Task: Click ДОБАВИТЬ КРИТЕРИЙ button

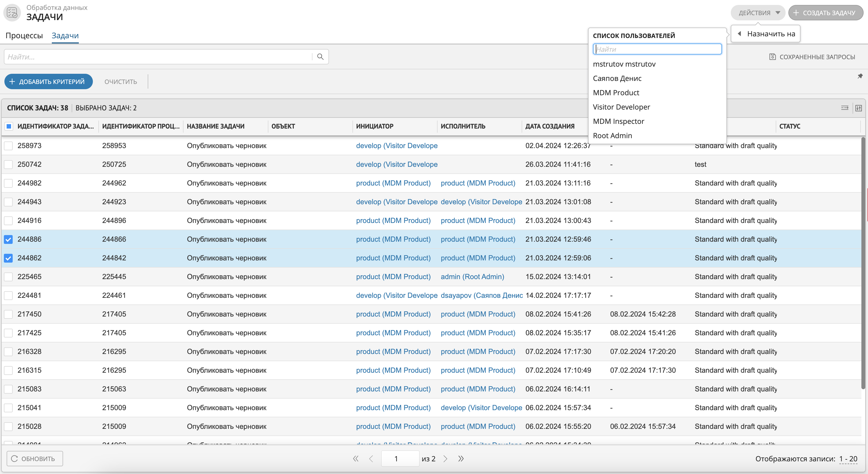Action: pyautogui.click(x=48, y=81)
